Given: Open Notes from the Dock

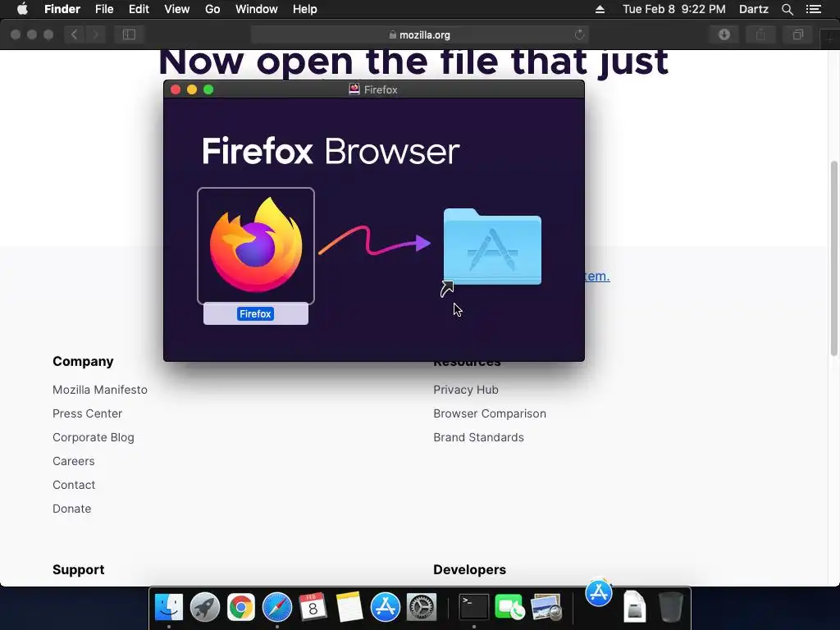Looking at the screenshot, I should click(x=349, y=608).
